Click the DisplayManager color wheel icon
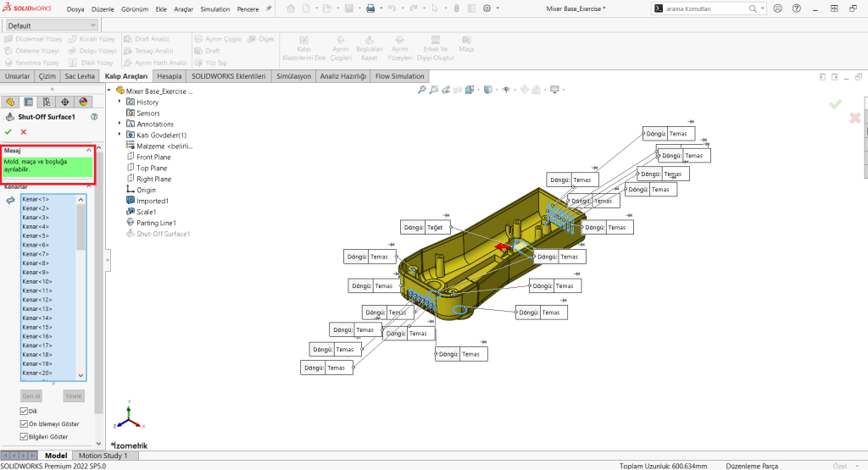868x470 pixels. 83,102
